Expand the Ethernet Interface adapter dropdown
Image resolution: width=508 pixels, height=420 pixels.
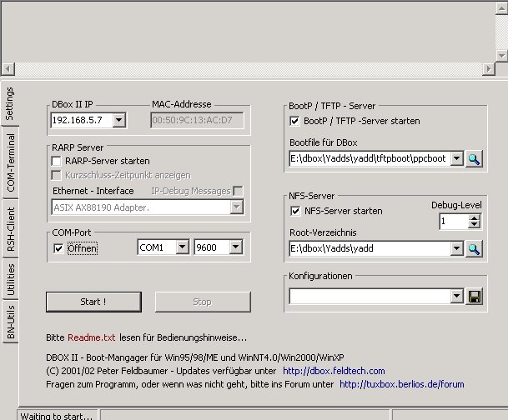(x=237, y=207)
